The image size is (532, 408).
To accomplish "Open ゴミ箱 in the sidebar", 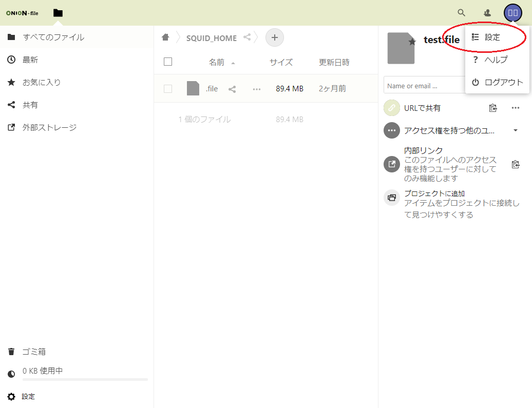I will 34,352.
